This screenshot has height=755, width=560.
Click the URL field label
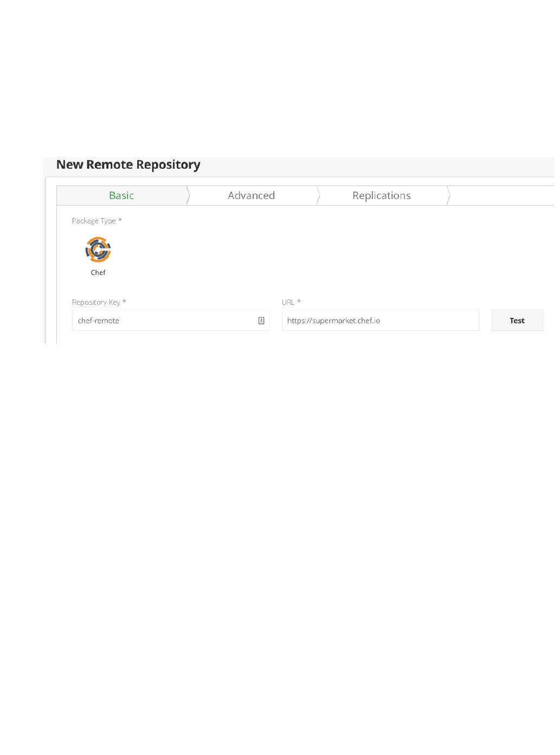tap(288, 302)
